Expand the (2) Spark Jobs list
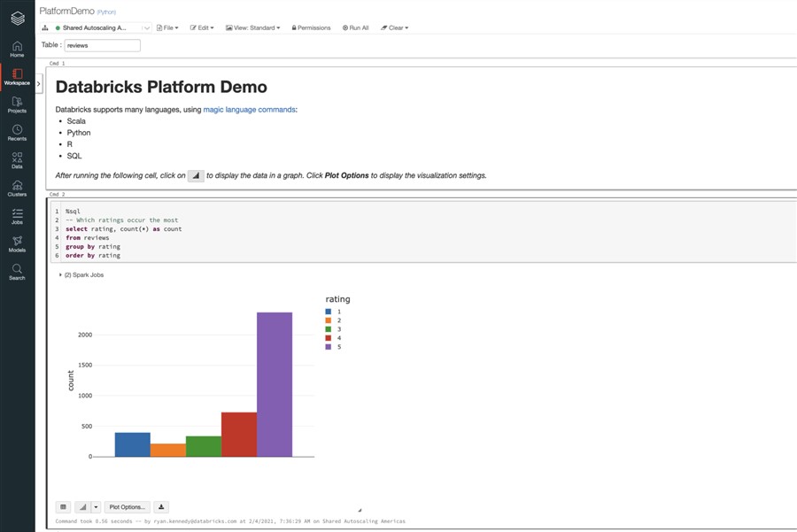The height and width of the screenshot is (532, 797). [81, 275]
